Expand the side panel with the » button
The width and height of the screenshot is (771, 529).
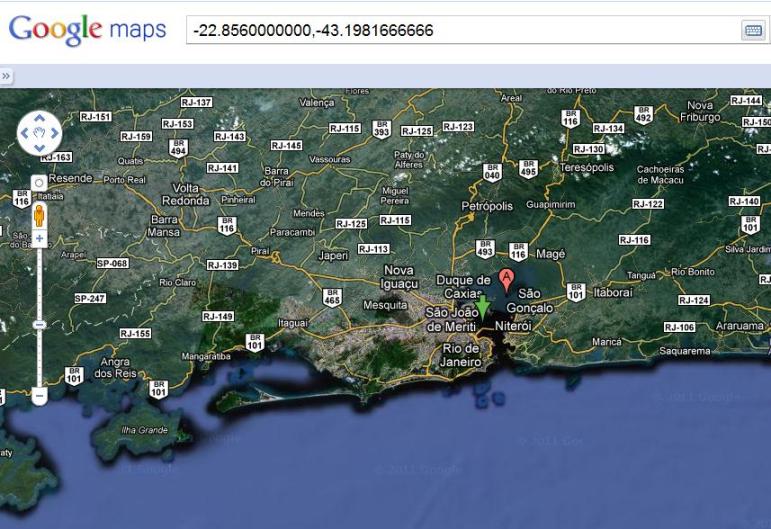tap(6, 76)
